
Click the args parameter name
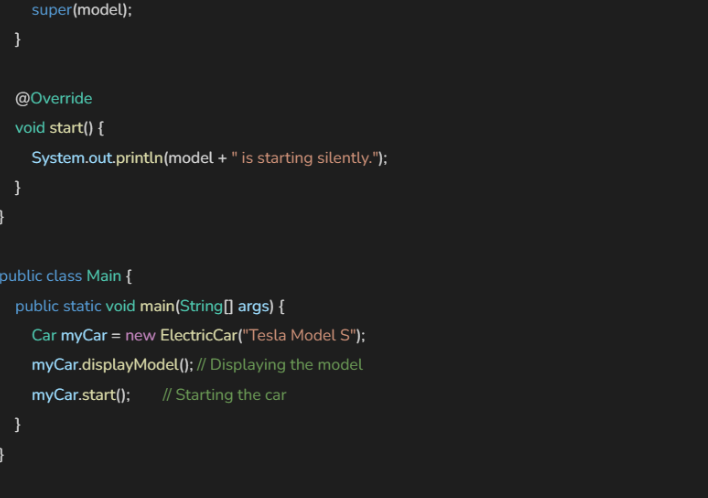(254, 306)
